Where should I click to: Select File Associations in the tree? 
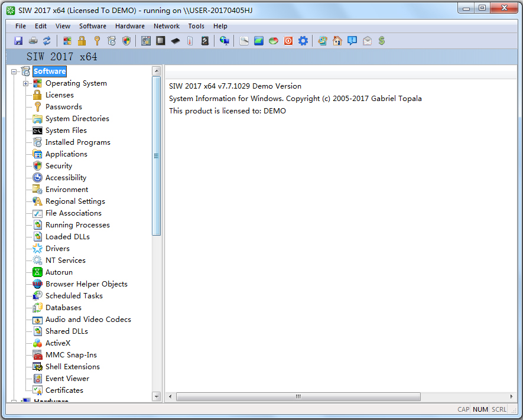click(73, 213)
